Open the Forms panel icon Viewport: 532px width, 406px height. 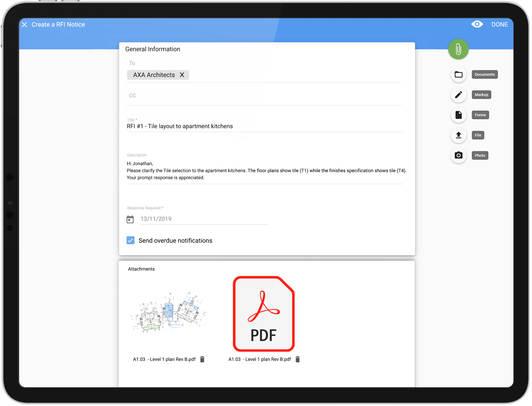[459, 115]
